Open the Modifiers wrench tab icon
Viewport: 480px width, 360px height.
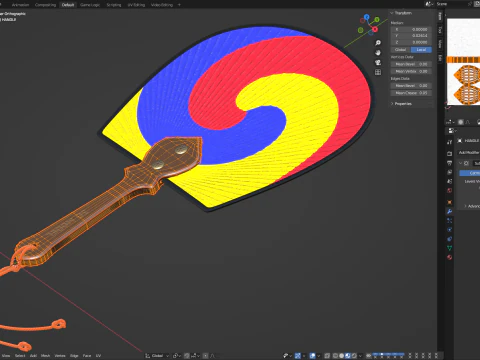coord(449,211)
